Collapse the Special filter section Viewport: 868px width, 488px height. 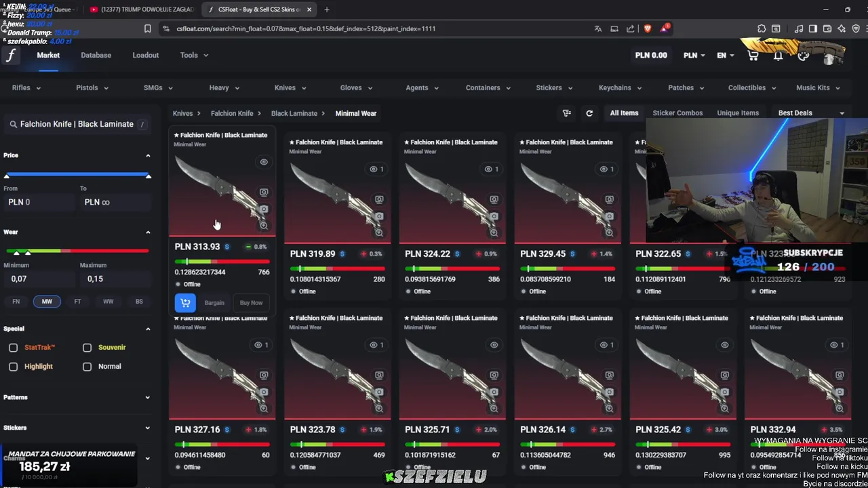[148, 329]
